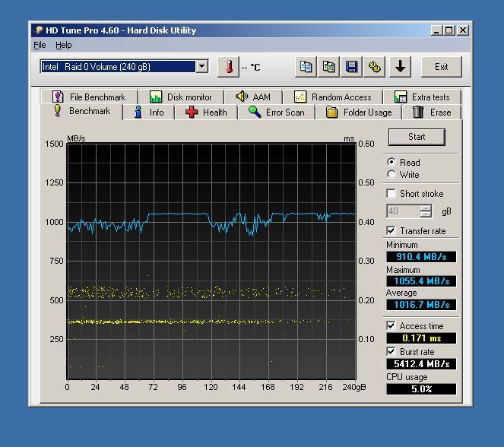504x447 pixels.
Task: Maximize the HD Tune Pro window
Action: (449, 30)
